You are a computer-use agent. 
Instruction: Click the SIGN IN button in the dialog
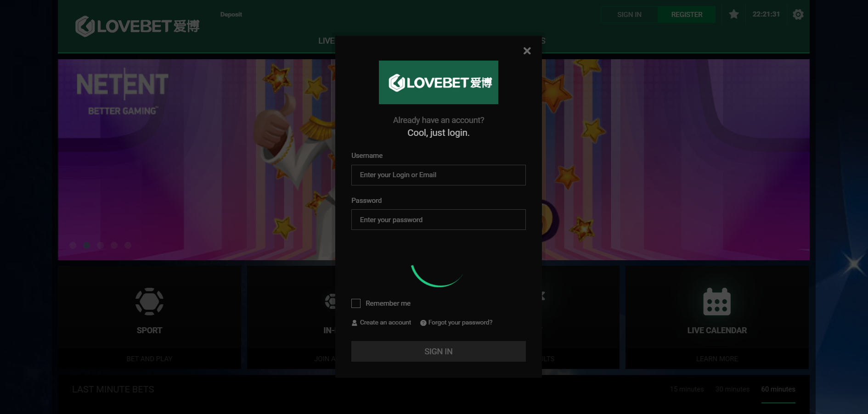pos(439,351)
